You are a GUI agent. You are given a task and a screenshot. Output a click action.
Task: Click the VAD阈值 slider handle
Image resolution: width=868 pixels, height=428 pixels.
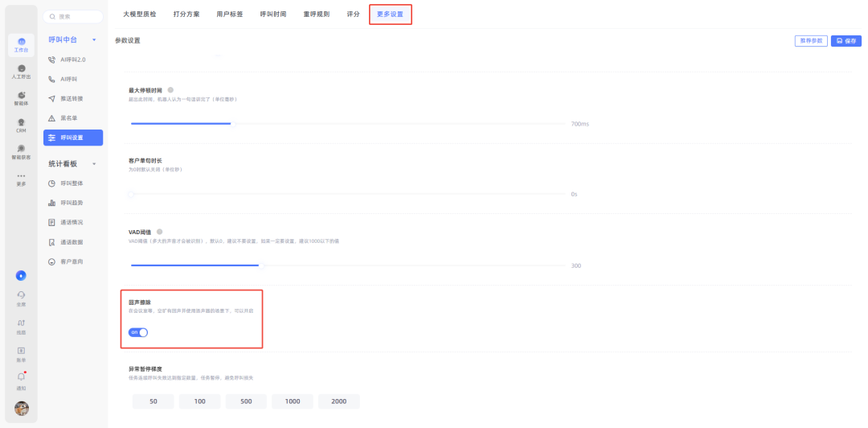(x=260, y=265)
